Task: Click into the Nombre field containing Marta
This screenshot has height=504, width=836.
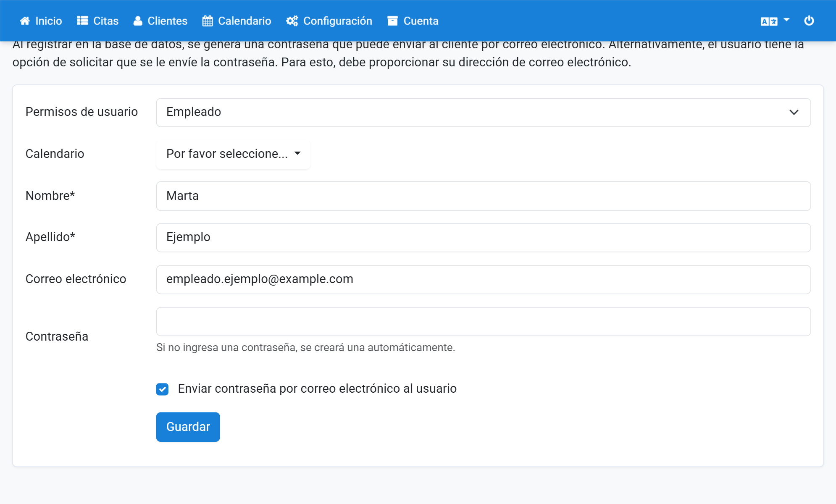Action: tap(483, 196)
